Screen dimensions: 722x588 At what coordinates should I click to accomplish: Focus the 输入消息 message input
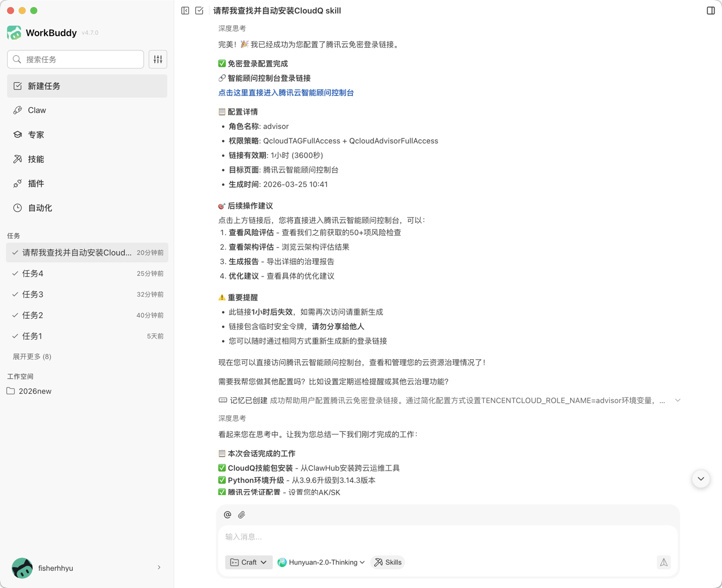(448, 537)
